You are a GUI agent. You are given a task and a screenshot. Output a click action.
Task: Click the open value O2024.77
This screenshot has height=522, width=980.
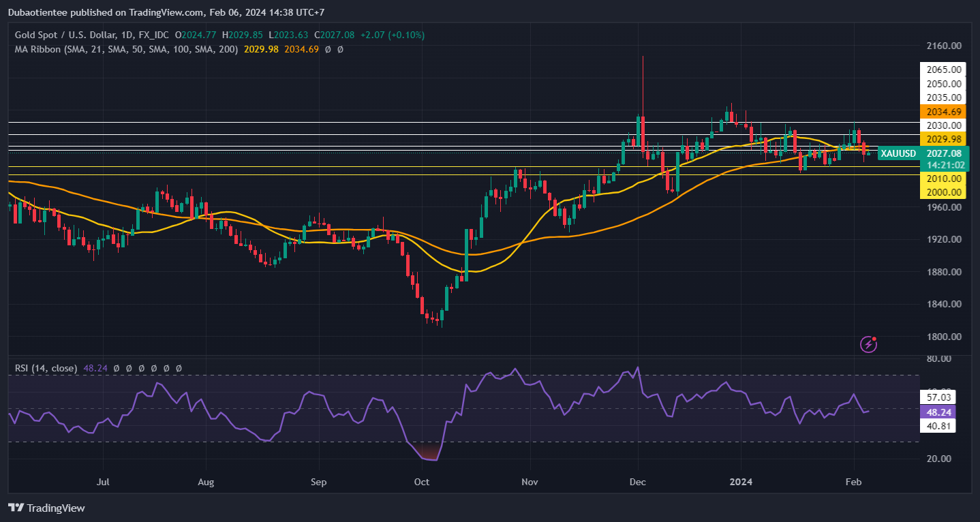click(x=196, y=35)
